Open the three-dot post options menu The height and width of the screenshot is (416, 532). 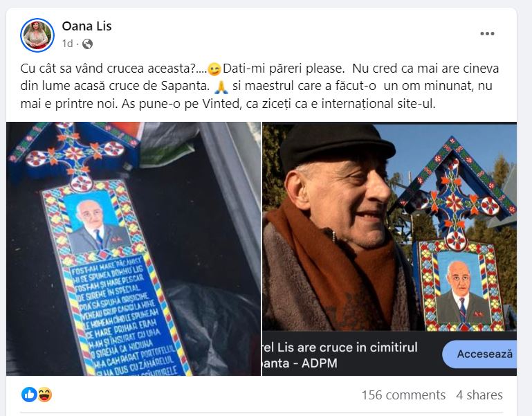coord(487,33)
